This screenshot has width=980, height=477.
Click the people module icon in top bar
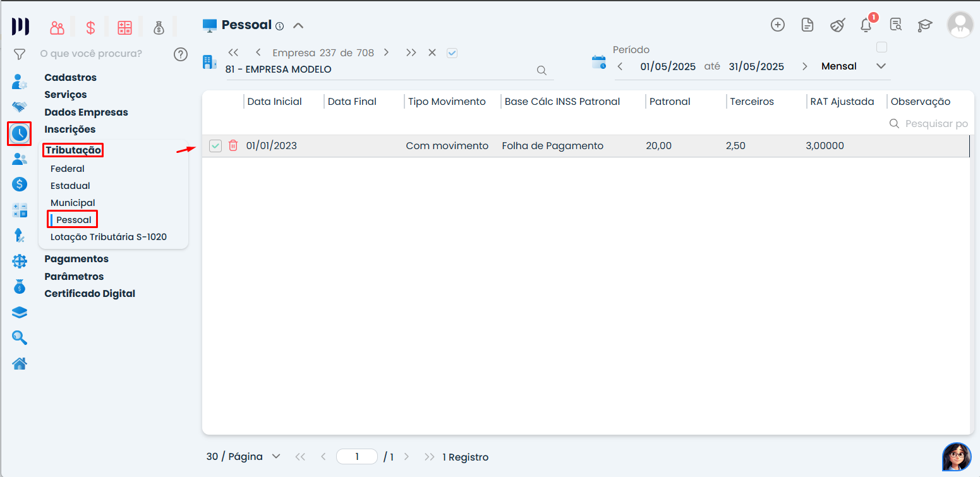click(x=57, y=27)
